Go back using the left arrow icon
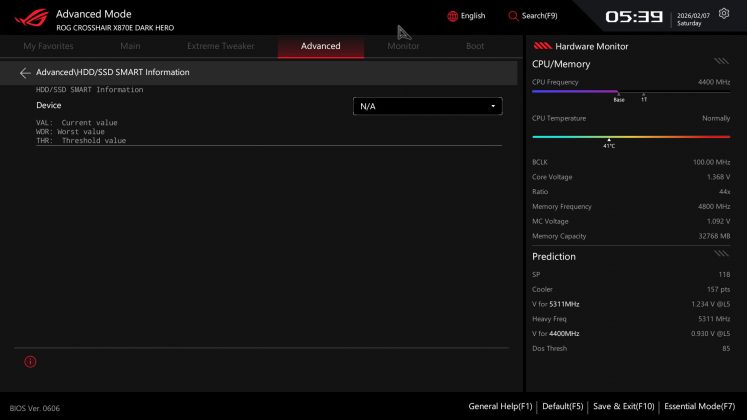The image size is (747, 420). tap(25, 73)
